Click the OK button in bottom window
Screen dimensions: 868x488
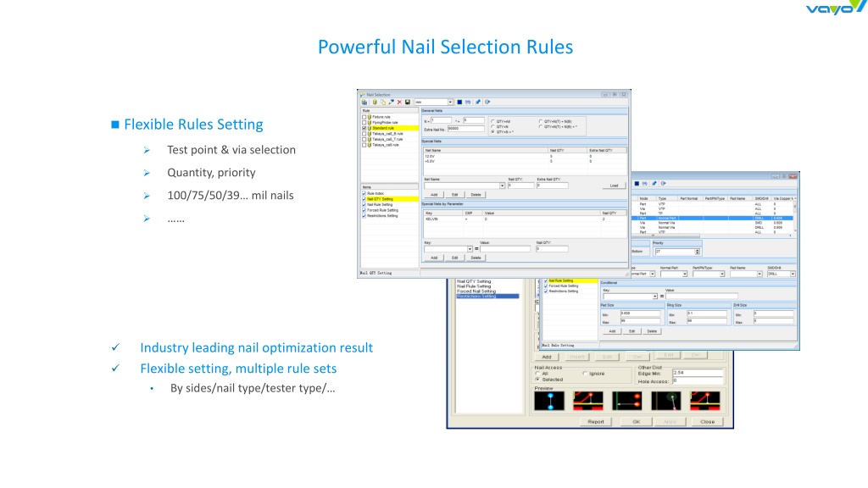pos(636,422)
